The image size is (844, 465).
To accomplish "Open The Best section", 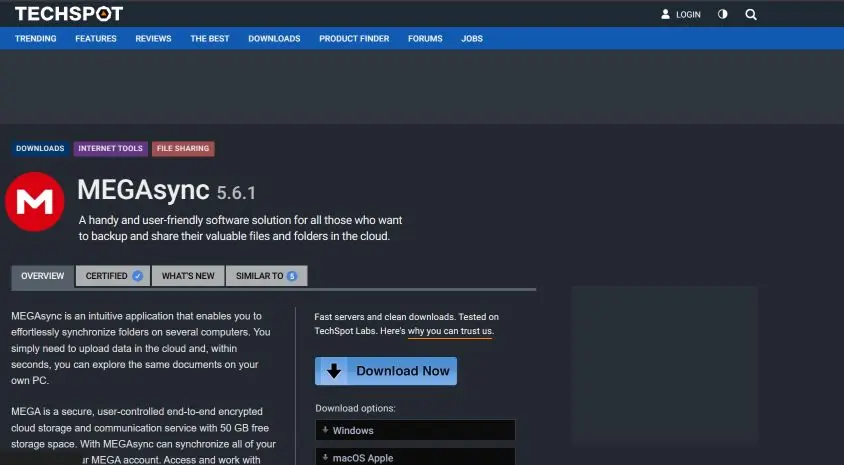I will (210, 39).
